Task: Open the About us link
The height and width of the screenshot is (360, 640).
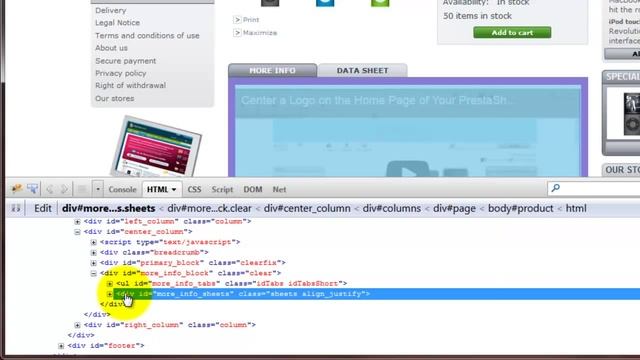Action: point(111,48)
